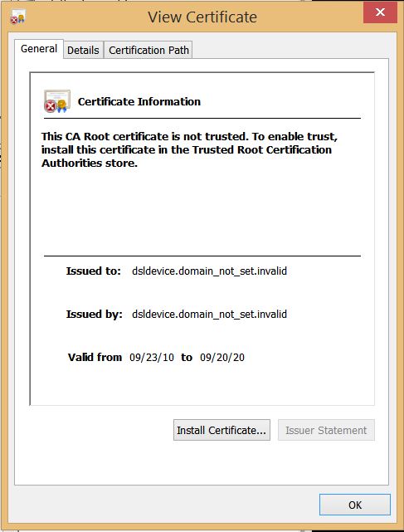
Task: Click the Certificate Information heading
Action: click(139, 102)
